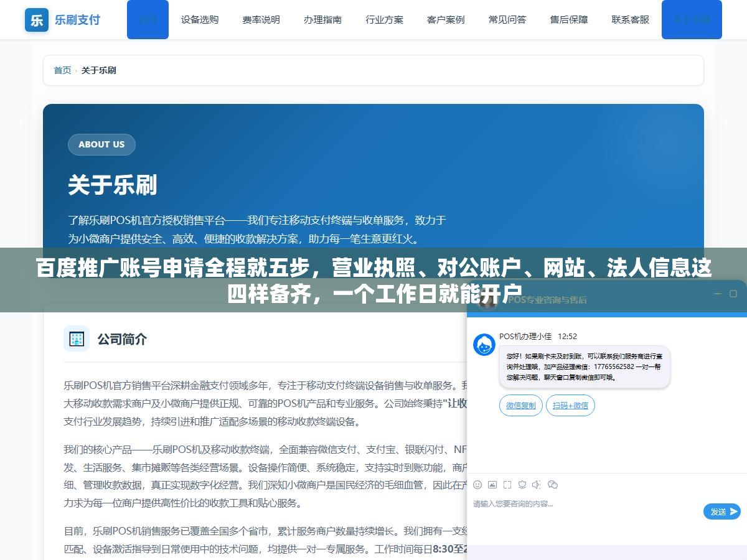
Task: Click the 乐刷支付 brand name text
Action: 77,19
